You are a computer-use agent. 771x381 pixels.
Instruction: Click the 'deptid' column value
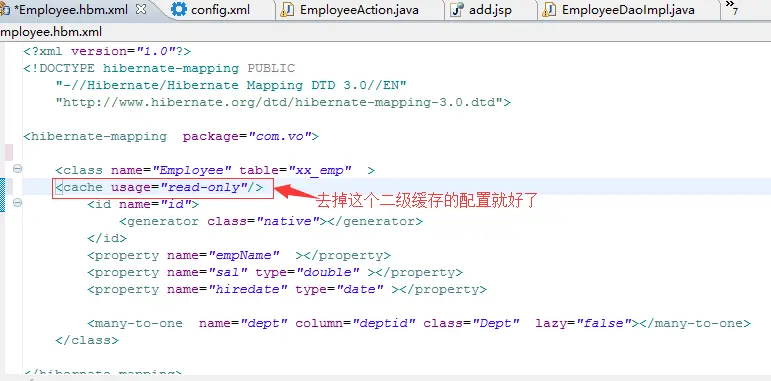pos(384,323)
